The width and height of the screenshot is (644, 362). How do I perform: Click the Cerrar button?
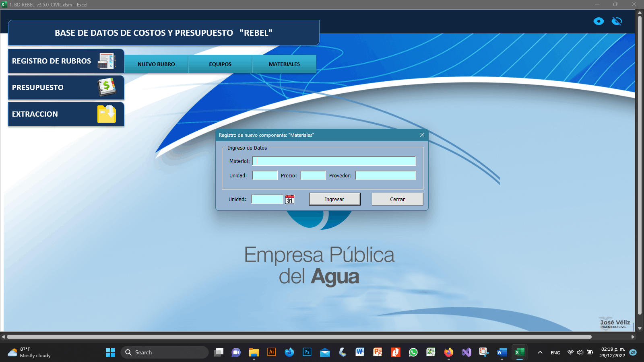click(x=397, y=199)
